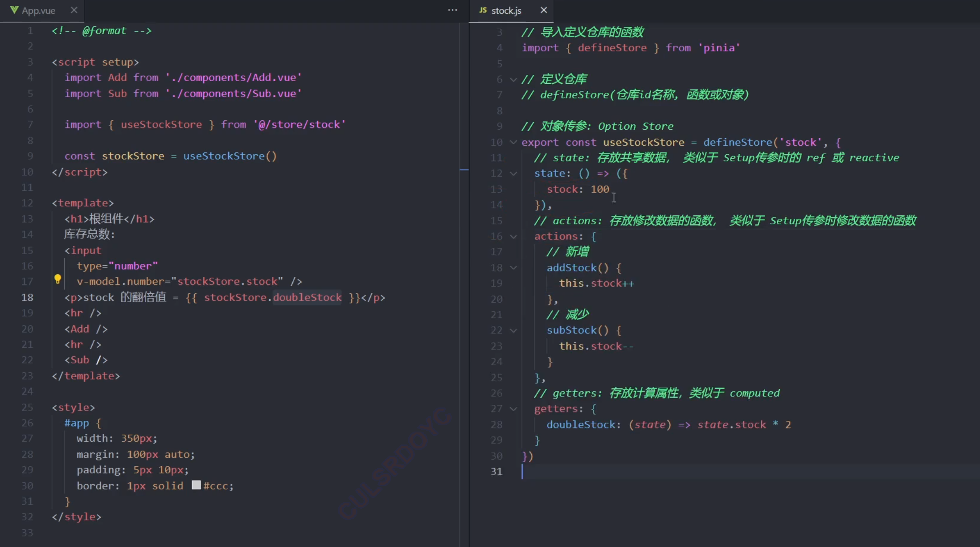Image resolution: width=980 pixels, height=547 pixels.
Task: Collapse the actions block fold arrow
Action: click(x=513, y=236)
